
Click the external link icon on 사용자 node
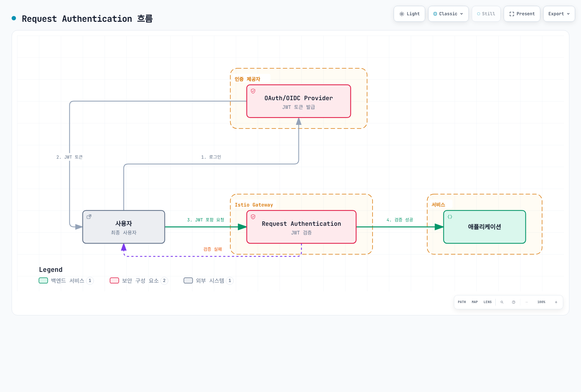[89, 217]
